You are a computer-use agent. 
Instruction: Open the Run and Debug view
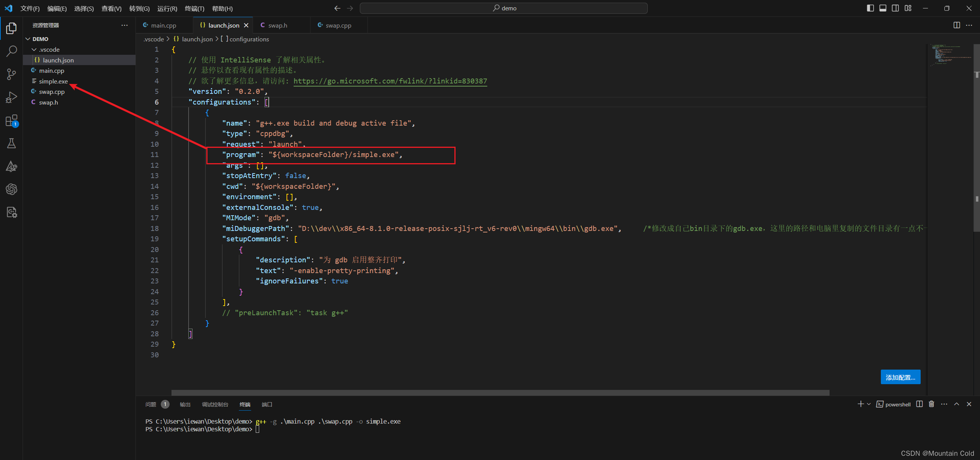tap(11, 97)
